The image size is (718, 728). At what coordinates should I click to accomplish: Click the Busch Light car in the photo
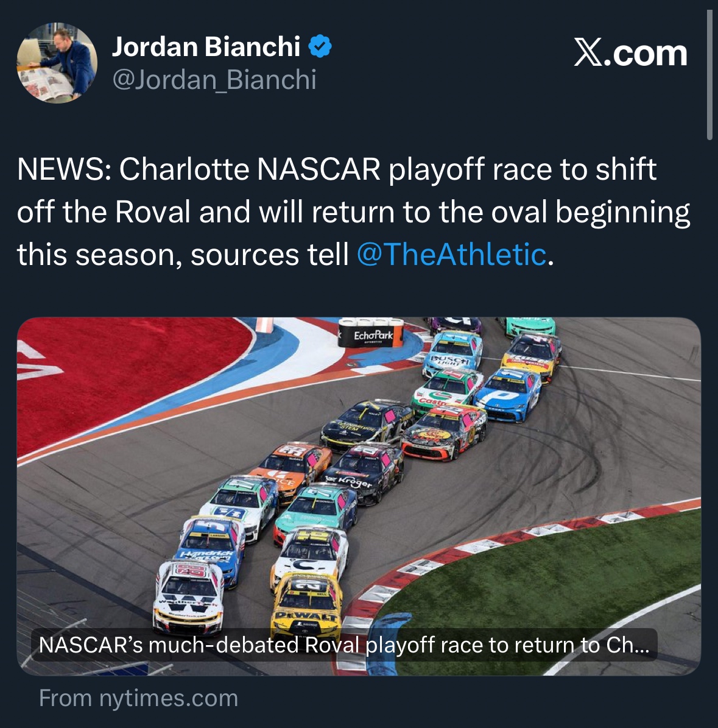point(452,354)
